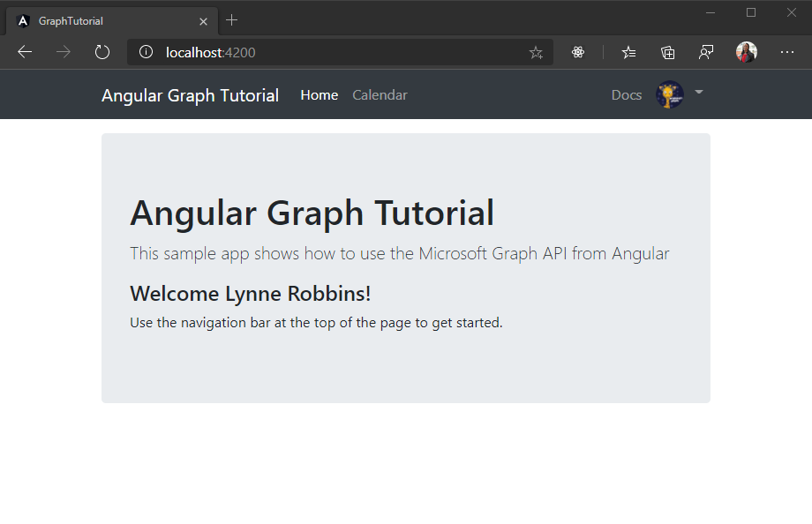Open the browser profile avatar
Viewport: 812px width, 524px height.
tap(746, 52)
